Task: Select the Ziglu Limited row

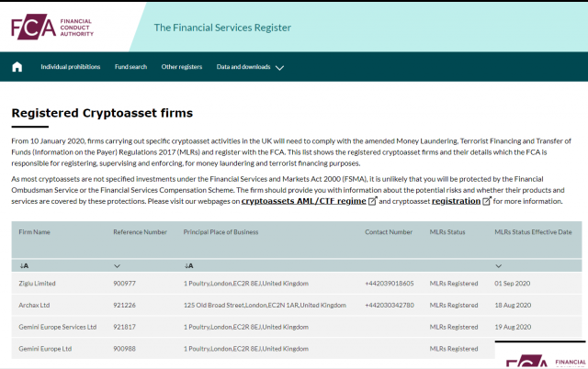Action: (x=38, y=284)
